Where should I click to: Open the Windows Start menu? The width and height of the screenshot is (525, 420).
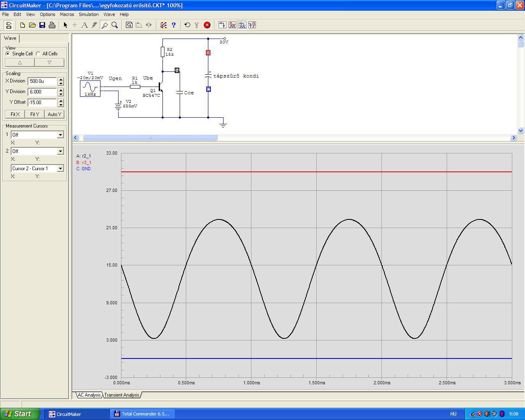(20, 414)
